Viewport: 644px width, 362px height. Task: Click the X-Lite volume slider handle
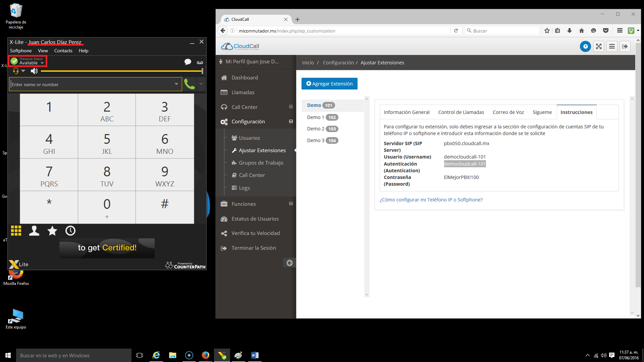(x=202, y=71)
